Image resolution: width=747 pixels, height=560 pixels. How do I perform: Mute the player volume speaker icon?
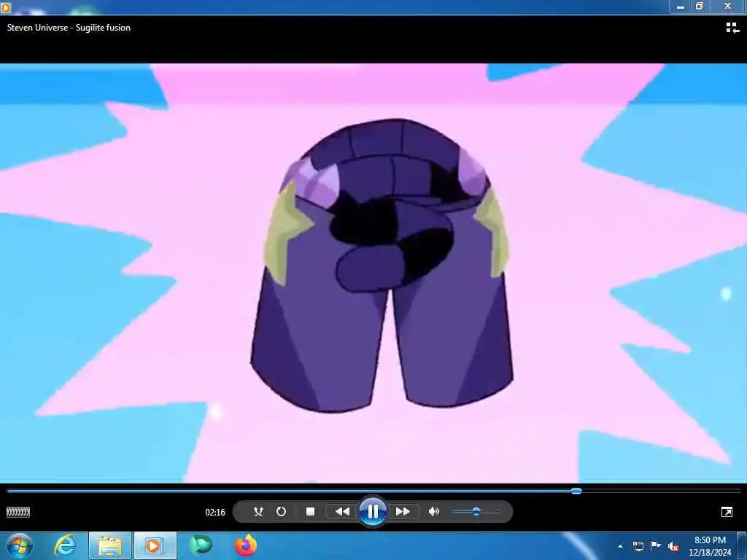pos(433,511)
